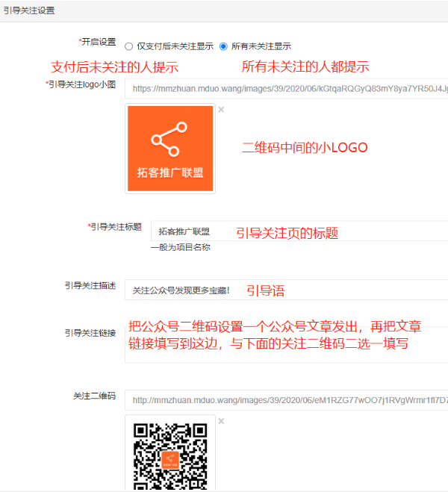Click the 引导关注描述 input field

[287, 290]
